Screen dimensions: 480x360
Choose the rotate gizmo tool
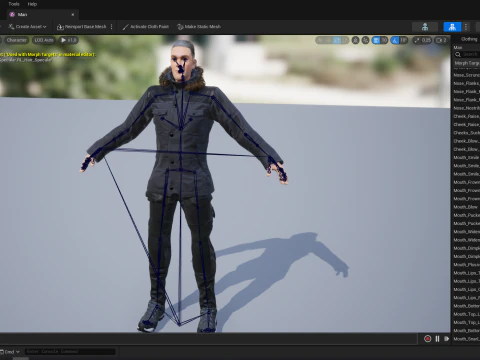coord(337,40)
